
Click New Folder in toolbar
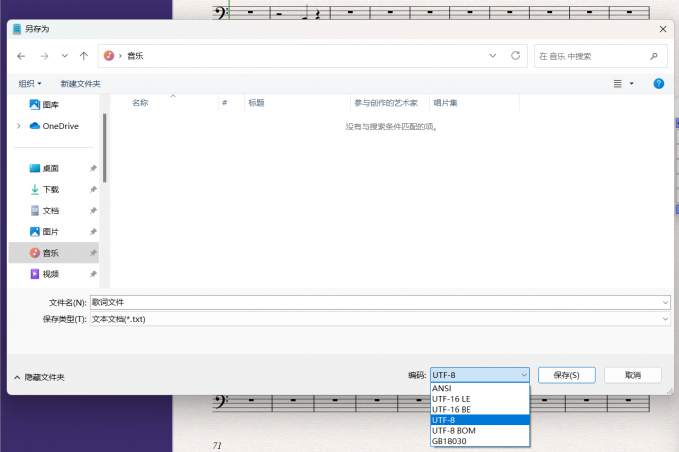80,84
